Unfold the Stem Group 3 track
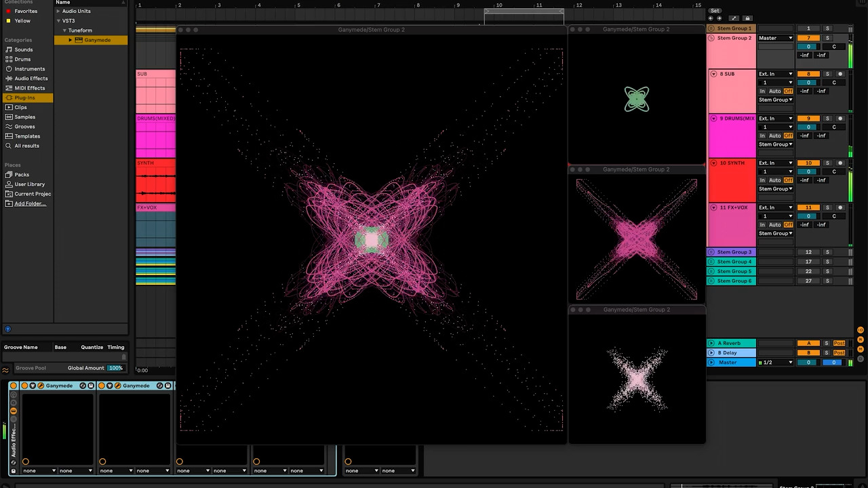Screen dimensions: 868x488 [x=711, y=252]
